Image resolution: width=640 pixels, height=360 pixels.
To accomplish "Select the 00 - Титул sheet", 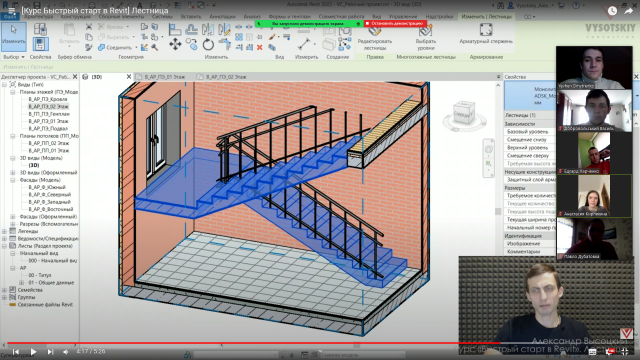I will (40, 276).
